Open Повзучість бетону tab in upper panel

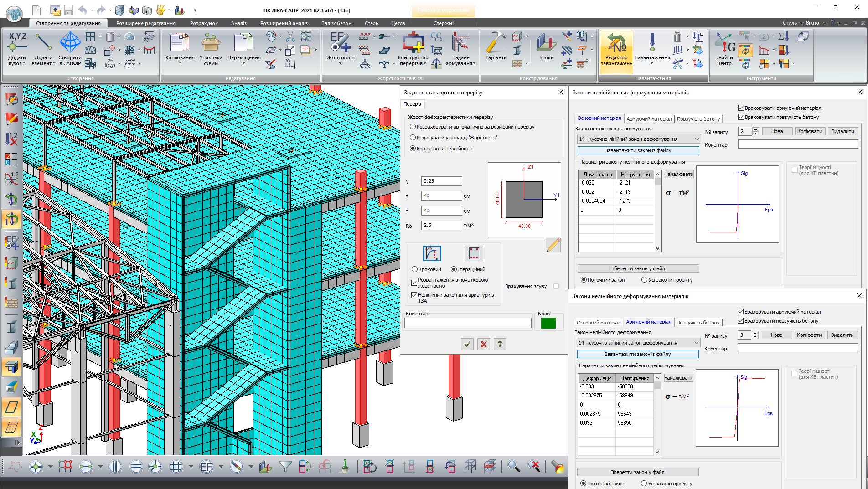coord(698,119)
